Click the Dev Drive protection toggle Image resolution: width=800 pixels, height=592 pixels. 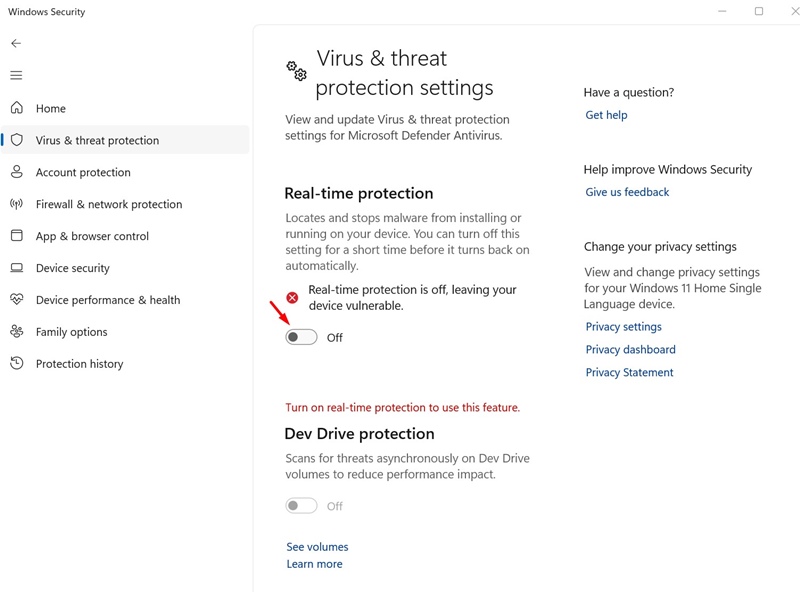coord(301,506)
